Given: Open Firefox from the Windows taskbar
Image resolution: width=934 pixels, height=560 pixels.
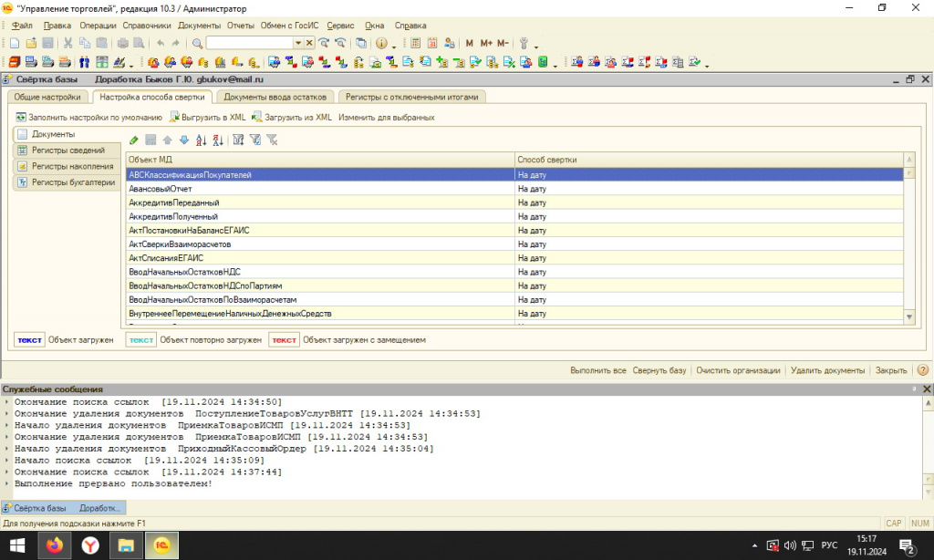Looking at the screenshot, I should [55, 545].
